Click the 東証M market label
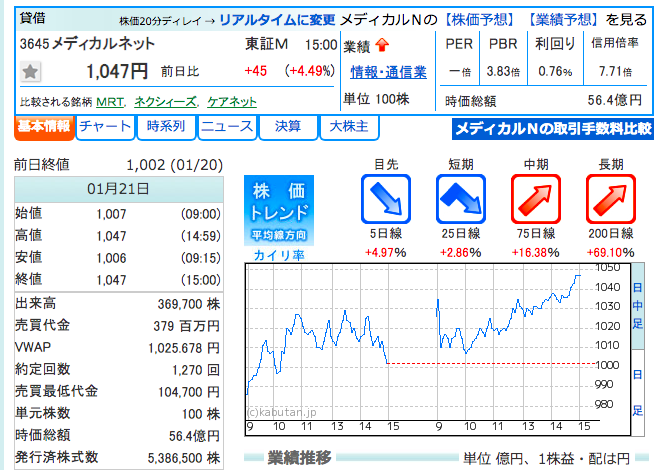The height and width of the screenshot is (470, 659). 267,44
